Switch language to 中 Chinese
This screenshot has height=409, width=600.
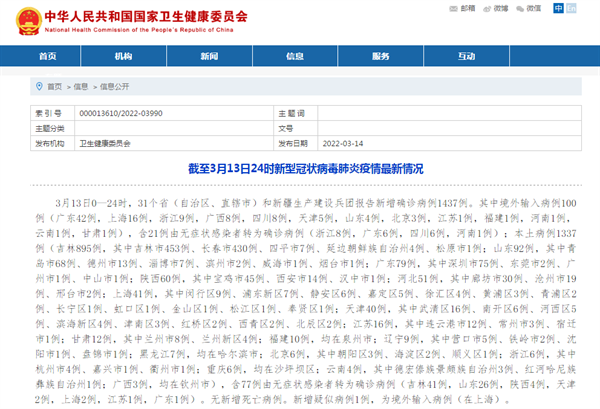558,8
